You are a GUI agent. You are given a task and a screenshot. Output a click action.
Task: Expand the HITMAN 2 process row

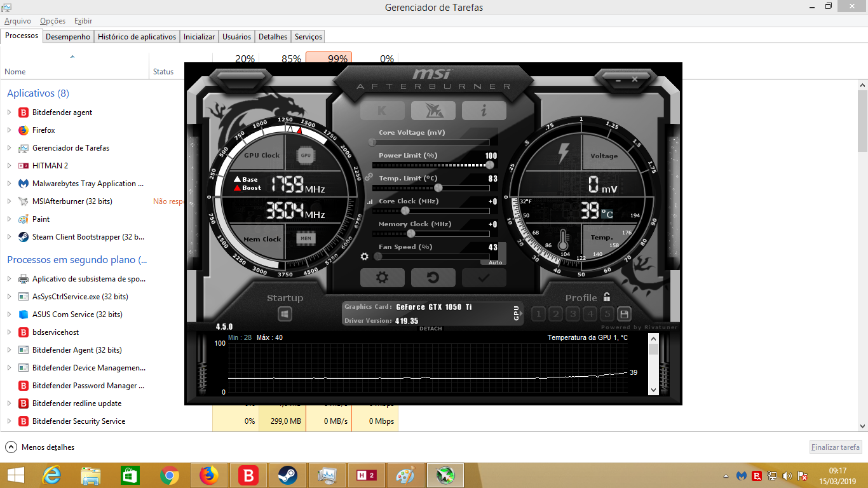click(x=9, y=166)
